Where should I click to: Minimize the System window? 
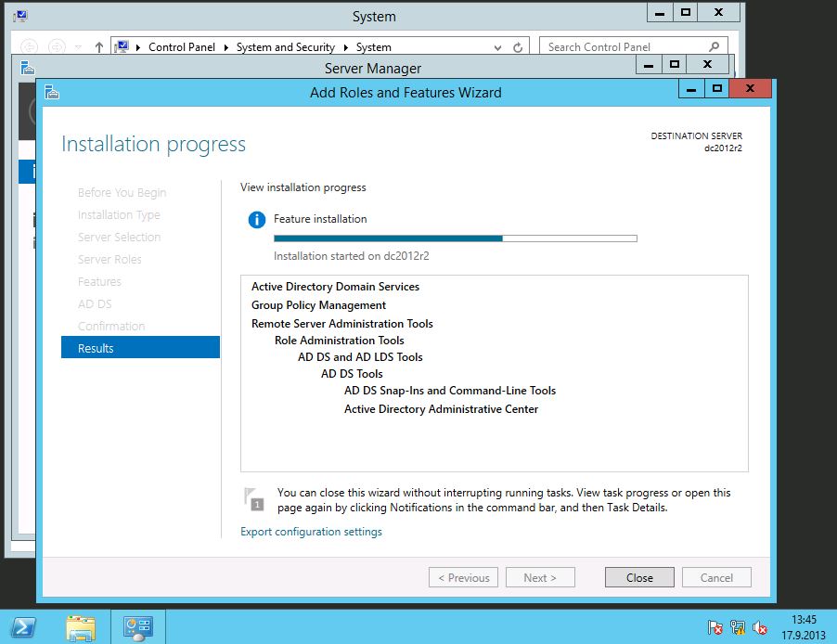660,12
